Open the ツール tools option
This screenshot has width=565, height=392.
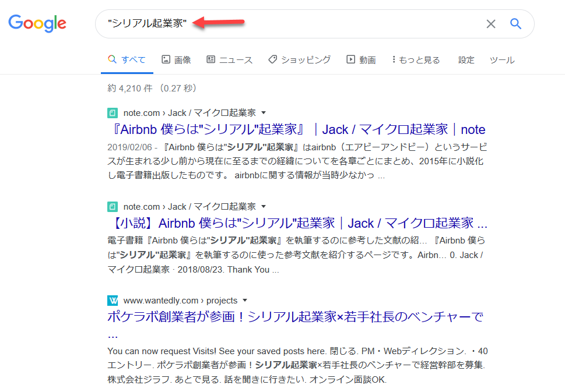pos(501,60)
